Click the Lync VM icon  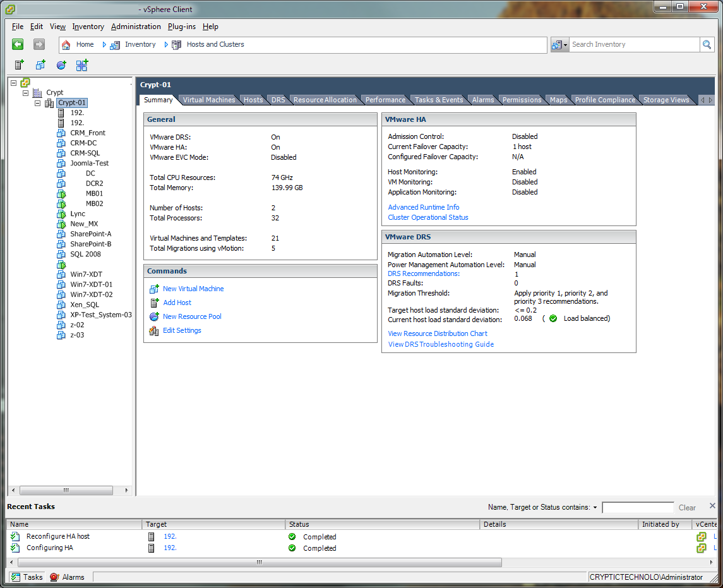(x=61, y=214)
